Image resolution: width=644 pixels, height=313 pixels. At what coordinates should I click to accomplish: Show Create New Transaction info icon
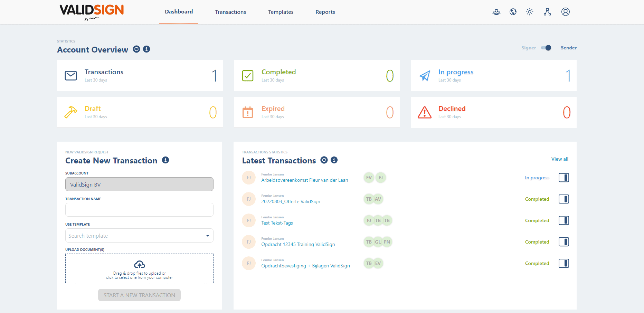pyautogui.click(x=165, y=160)
